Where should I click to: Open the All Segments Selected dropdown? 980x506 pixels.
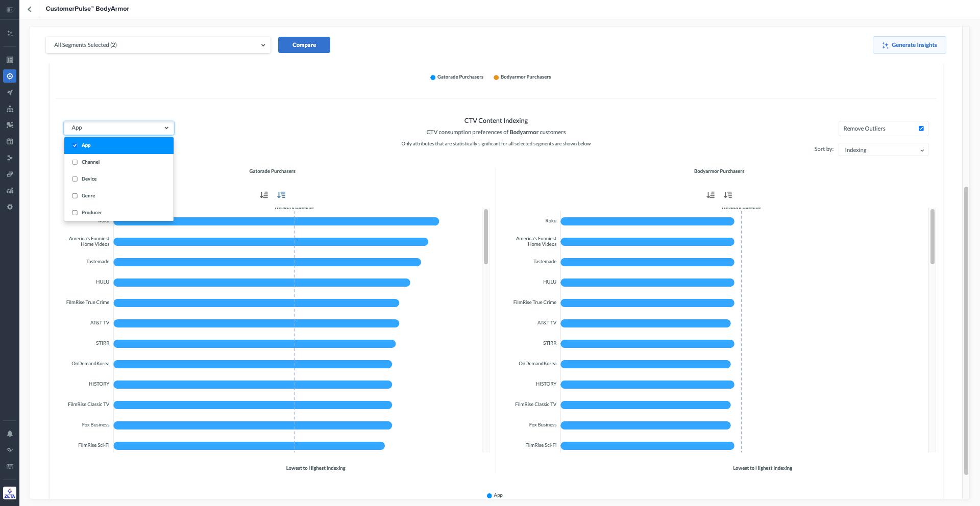(158, 45)
